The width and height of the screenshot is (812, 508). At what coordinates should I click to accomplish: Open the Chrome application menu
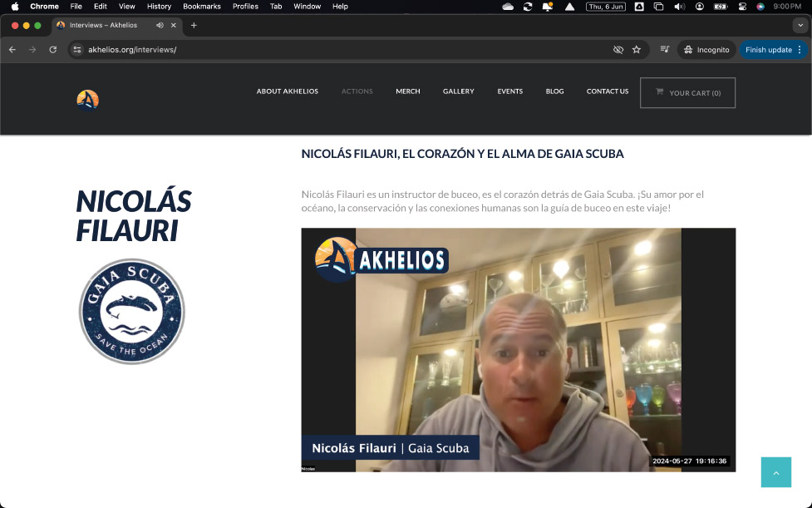(x=44, y=6)
